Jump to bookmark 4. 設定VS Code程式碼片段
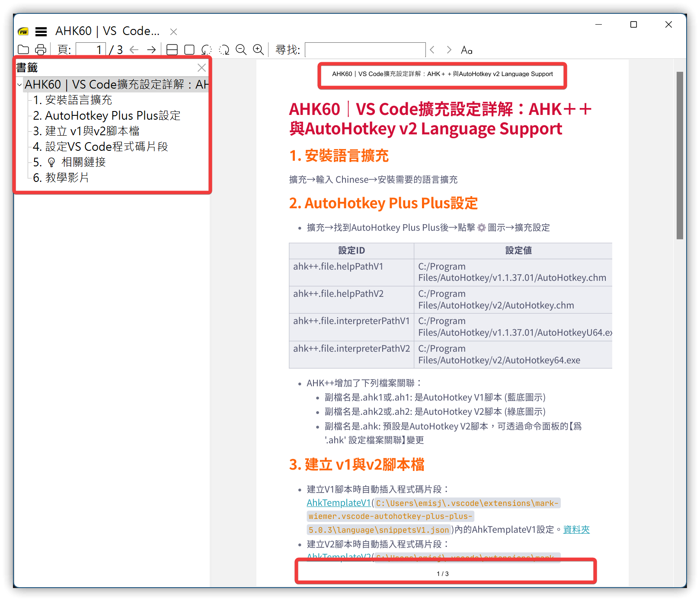700x601 pixels. [100, 146]
